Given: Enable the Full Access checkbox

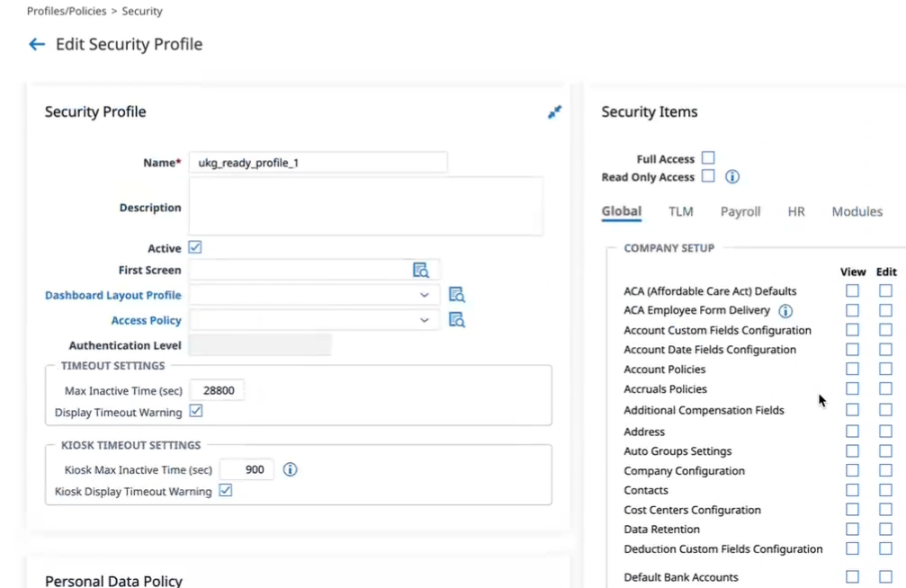Looking at the screenshot, I should pos(708,157).
